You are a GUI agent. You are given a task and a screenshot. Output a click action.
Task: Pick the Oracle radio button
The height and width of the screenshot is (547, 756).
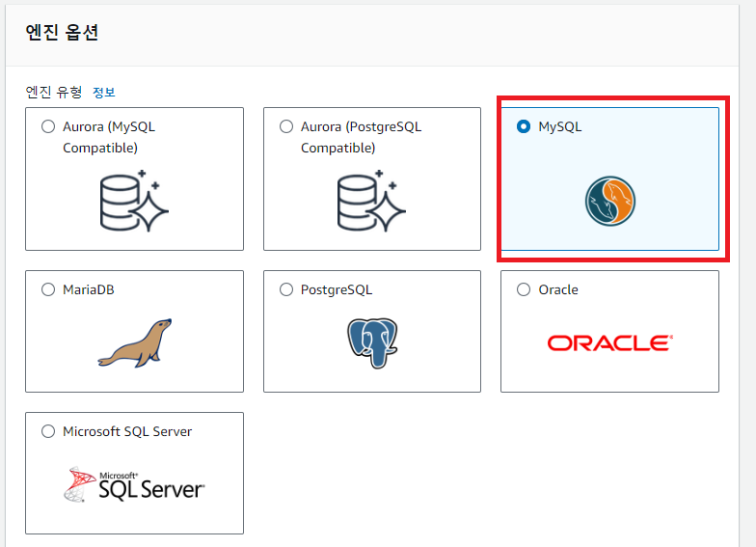pos(523,289)
